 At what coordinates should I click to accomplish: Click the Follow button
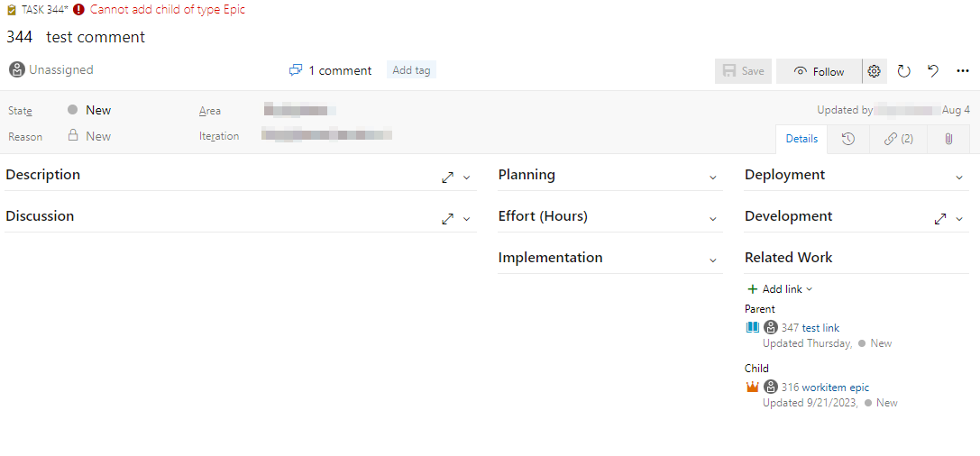pos(819,71)
